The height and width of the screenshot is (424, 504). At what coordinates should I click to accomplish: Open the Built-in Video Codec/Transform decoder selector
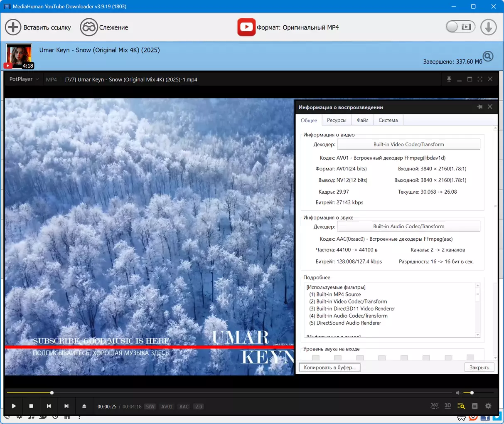pyautogui.click(x=408, y=145)
